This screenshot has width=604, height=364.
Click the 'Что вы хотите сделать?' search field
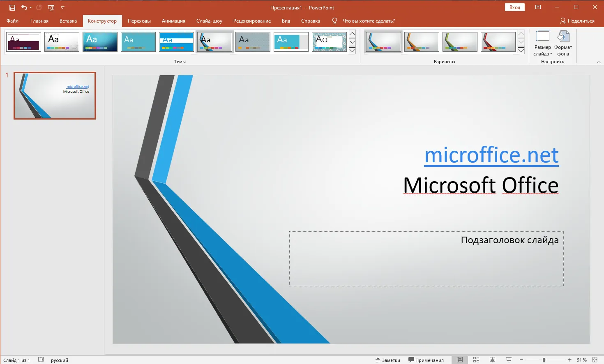369,21
